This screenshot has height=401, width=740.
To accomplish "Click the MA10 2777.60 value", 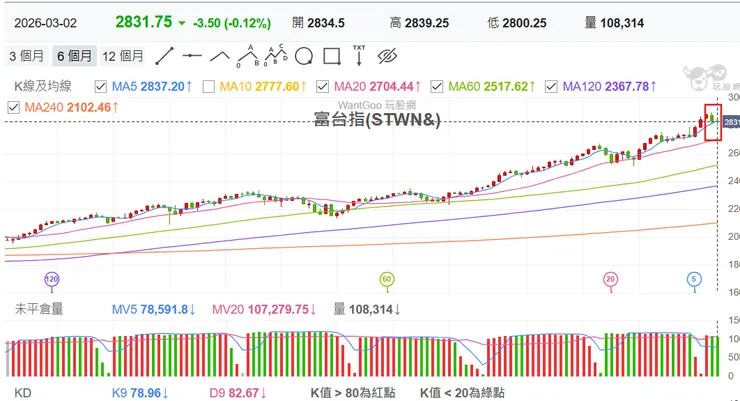I will [x=263, y=86].
